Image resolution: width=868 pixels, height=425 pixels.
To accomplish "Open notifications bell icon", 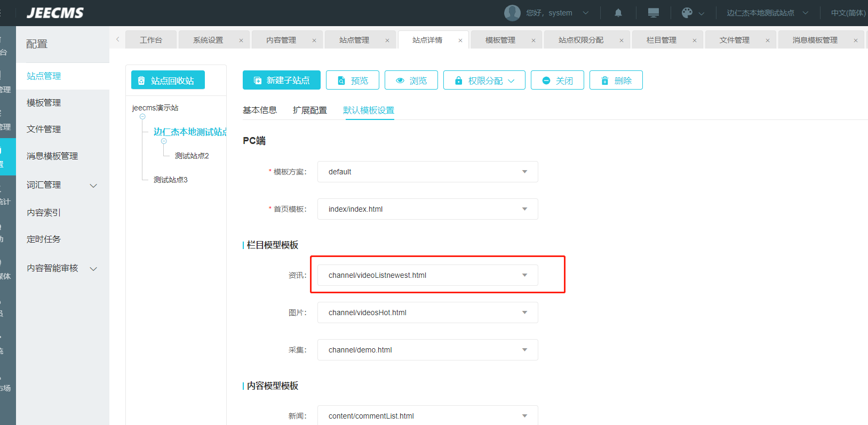I will pos(618,13).
